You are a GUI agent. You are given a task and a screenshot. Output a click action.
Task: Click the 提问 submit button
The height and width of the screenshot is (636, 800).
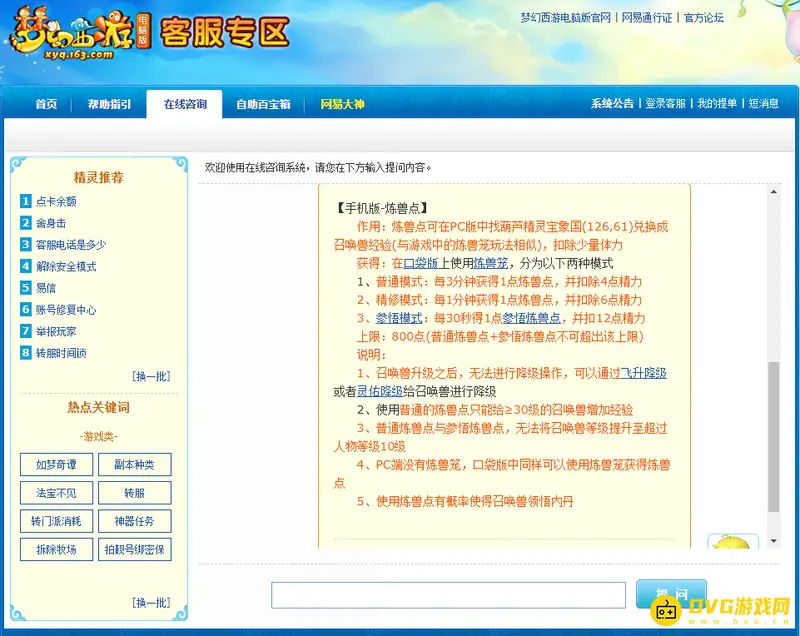671,594
